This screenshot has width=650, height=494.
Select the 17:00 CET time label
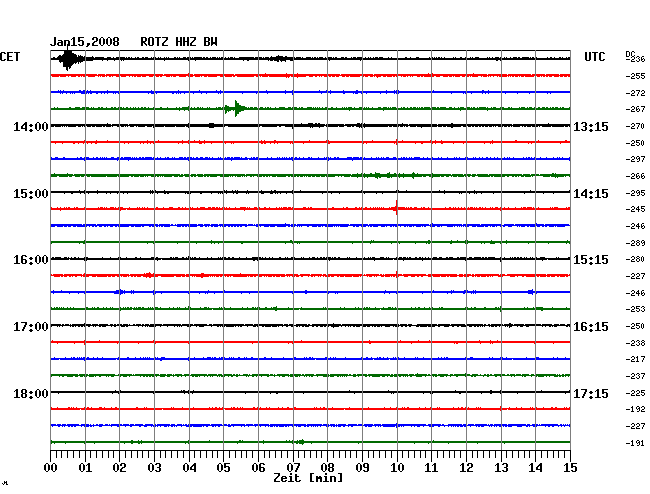pyautogui.click(x=31, y=327)
